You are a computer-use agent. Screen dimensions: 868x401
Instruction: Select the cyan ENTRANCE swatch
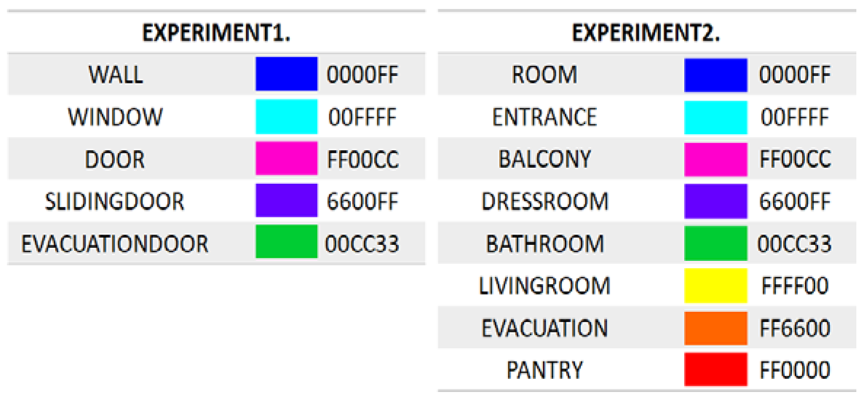(715, 117)
